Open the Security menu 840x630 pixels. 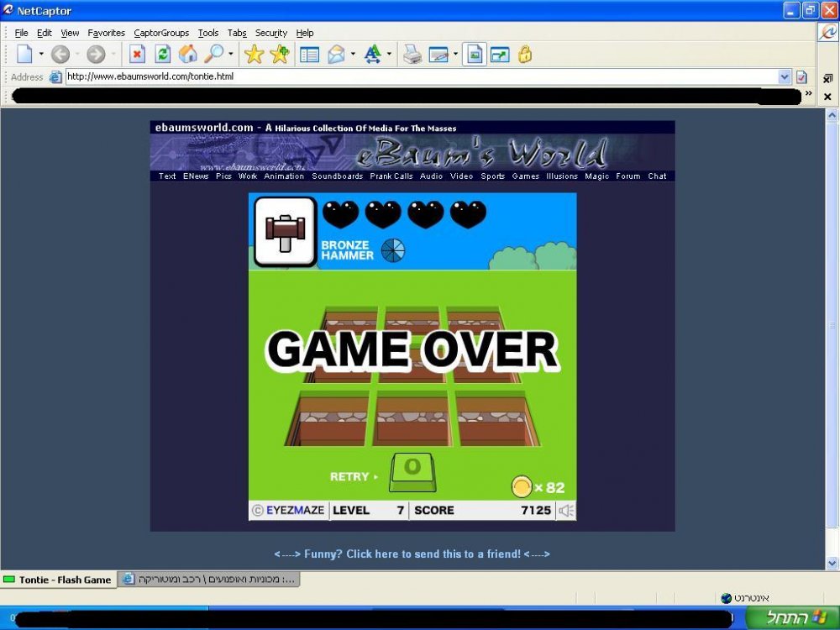pyautogui.click(x=271, y=34)
